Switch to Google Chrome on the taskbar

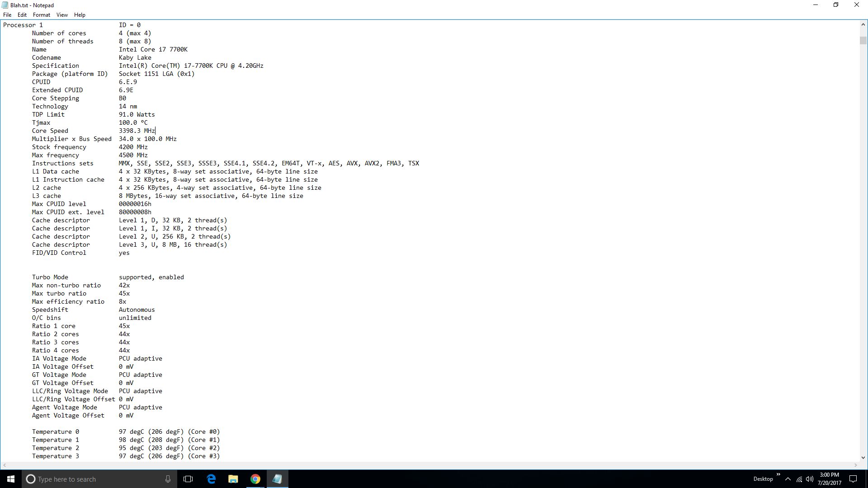point(255,479)
